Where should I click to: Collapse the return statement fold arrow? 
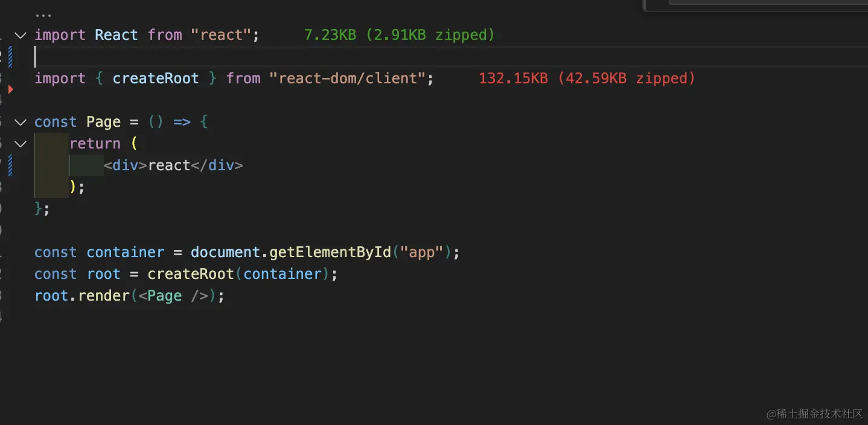[20, 144]
